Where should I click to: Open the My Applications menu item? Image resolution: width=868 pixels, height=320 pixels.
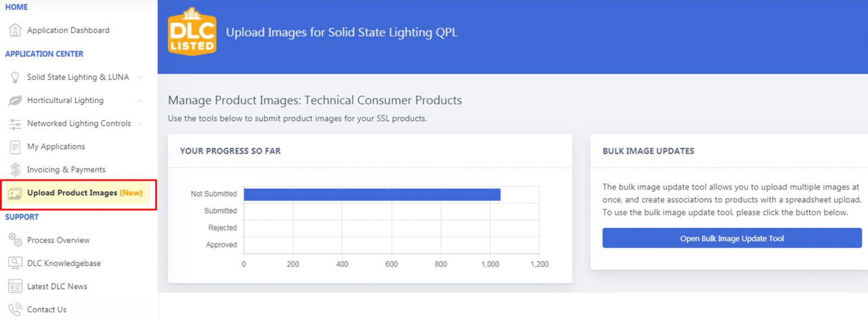(56, 146)
